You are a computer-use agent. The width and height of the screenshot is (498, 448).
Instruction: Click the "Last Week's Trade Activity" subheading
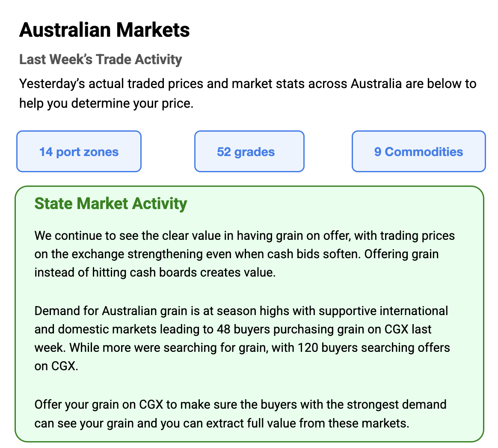pos(101,59)
